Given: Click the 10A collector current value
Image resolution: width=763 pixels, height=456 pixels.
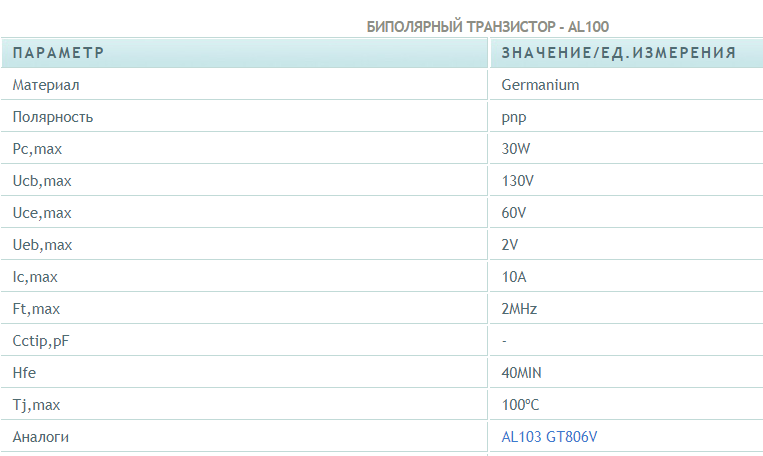Looking at the screenshot, I should tap(515, 277).
